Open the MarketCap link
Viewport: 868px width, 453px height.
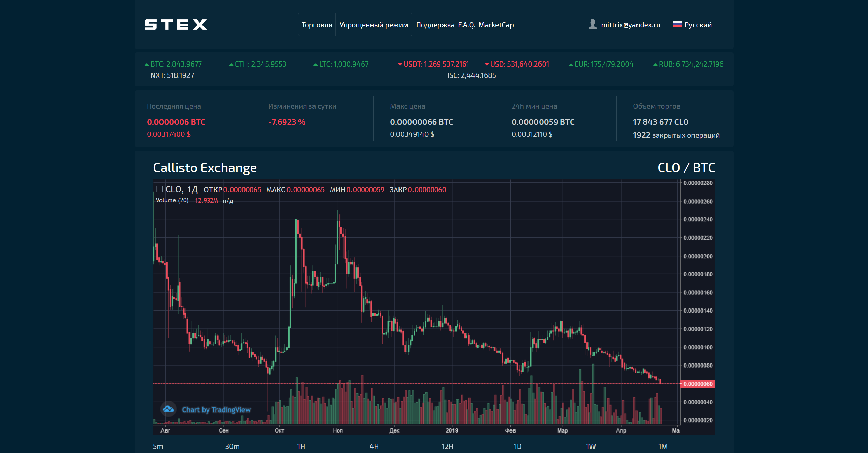496,25
